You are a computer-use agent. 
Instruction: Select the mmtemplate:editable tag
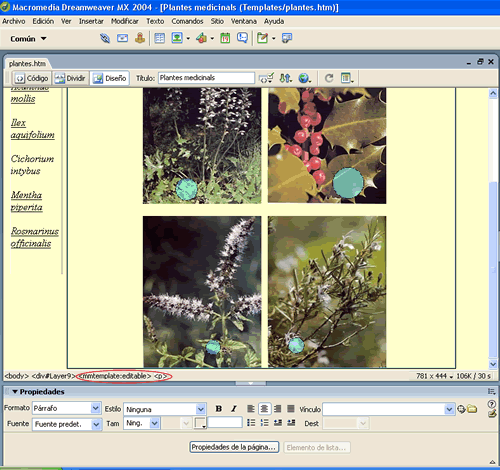click(114, 376)
